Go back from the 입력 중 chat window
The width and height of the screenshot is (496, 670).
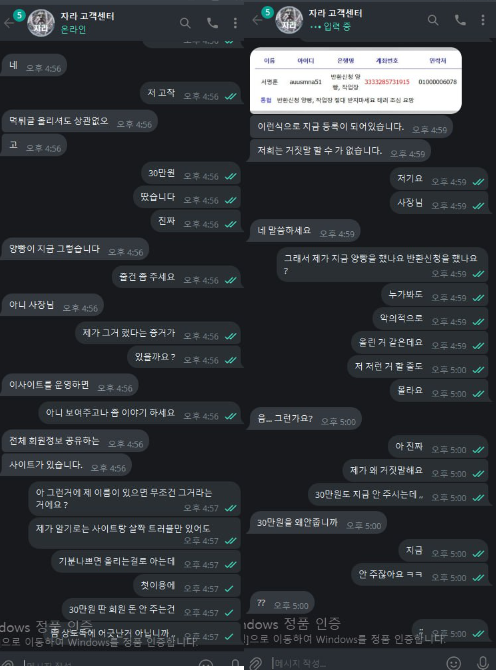[257, 20]
